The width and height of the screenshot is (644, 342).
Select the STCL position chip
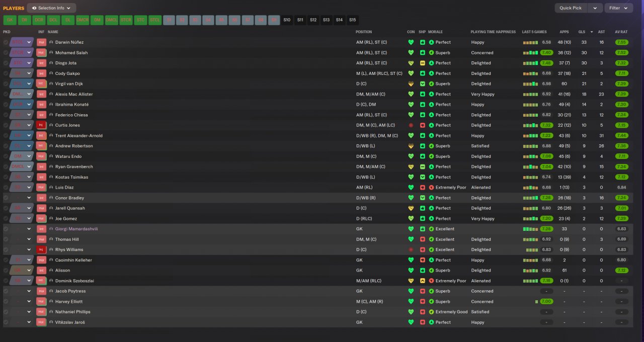155,20
